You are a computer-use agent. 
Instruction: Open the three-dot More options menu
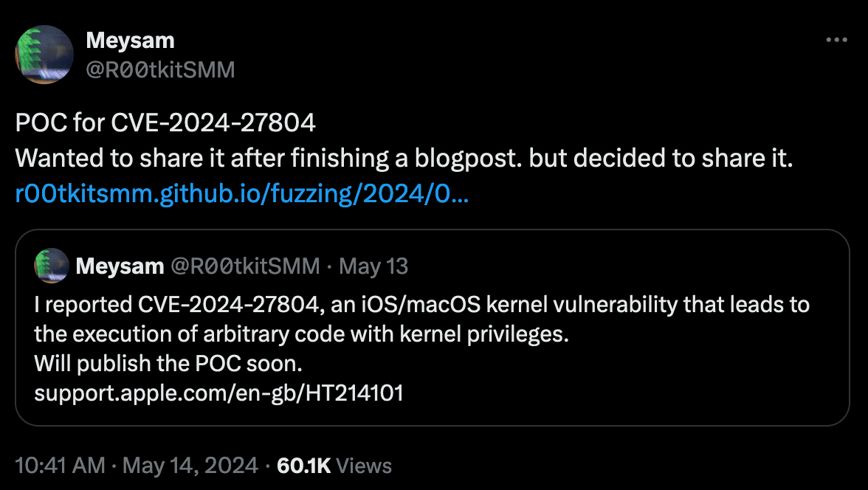point(836,41)
